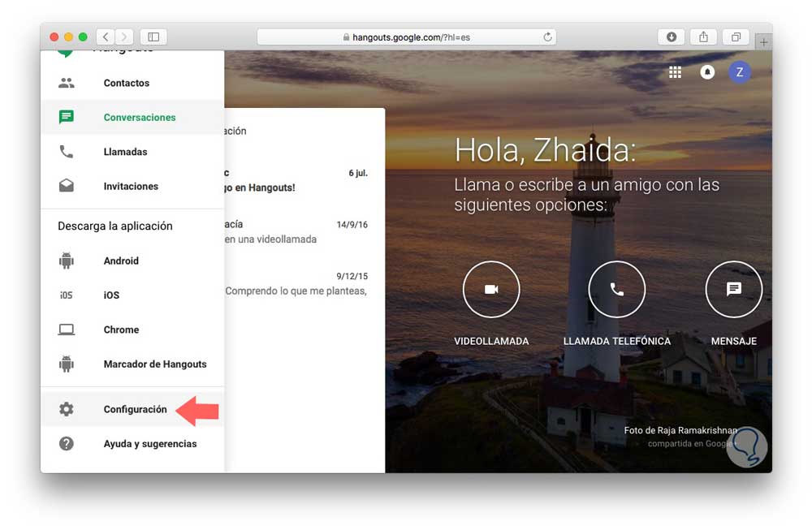Screen dimensions: 812x530
Task: Show all Safari tabs
Action: click(x=736, y=37)
